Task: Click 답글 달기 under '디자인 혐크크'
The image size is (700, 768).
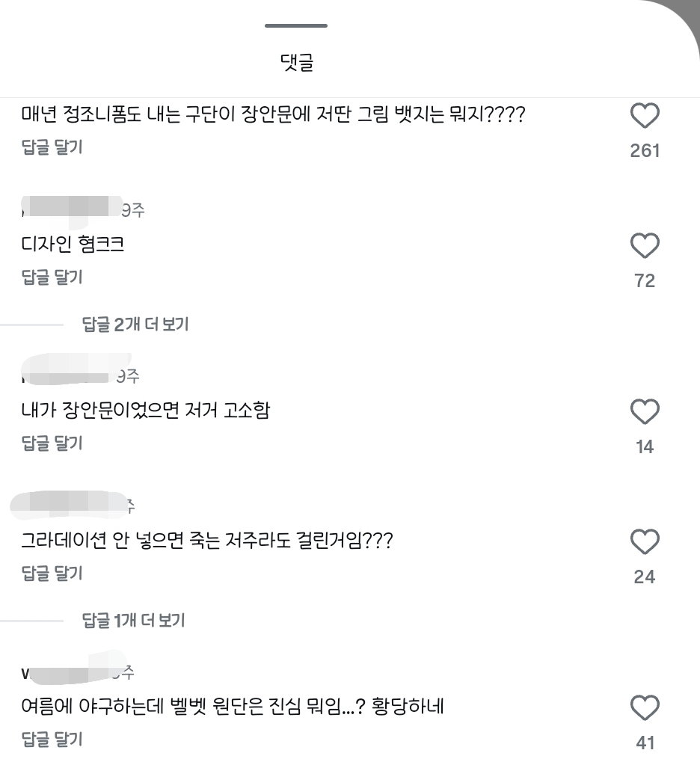Action: [52, 277]
